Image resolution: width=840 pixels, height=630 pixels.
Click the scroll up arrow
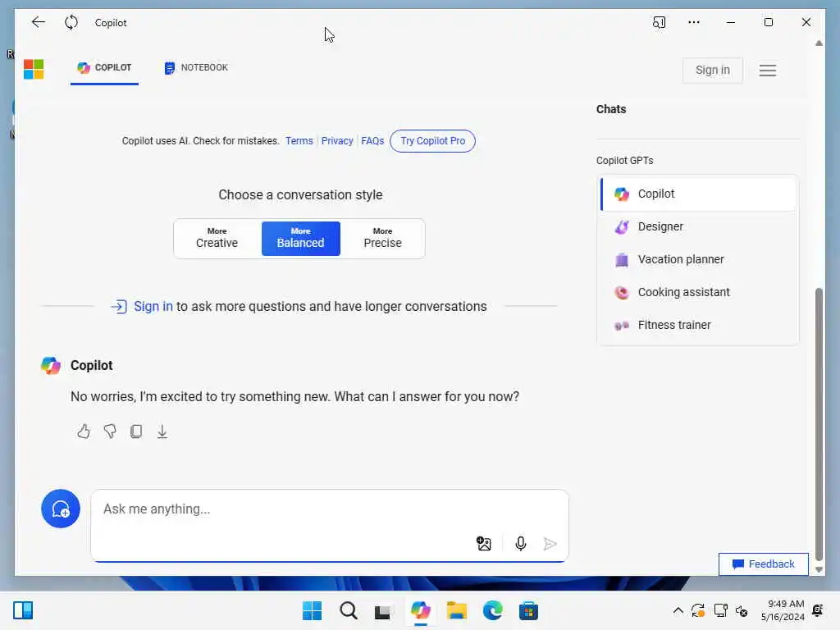(x=819, y=43)
